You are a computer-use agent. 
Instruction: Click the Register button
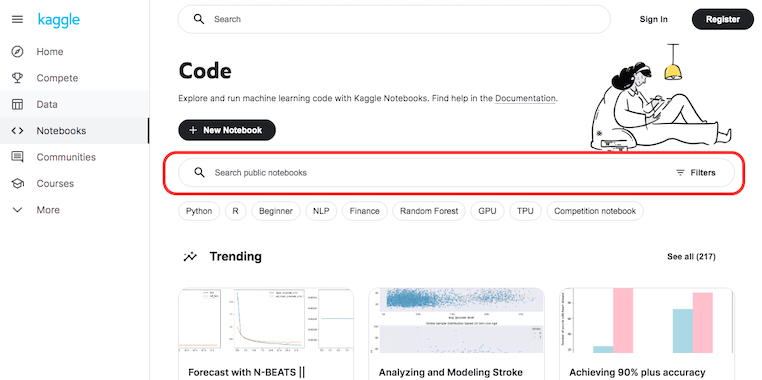[x=723, y=19]
